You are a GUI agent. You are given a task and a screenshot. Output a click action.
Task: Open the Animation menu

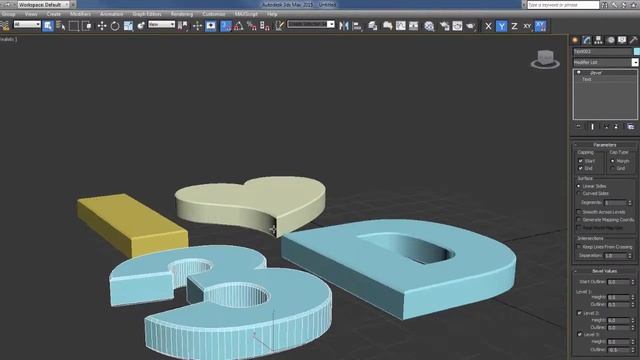[111, 14]
